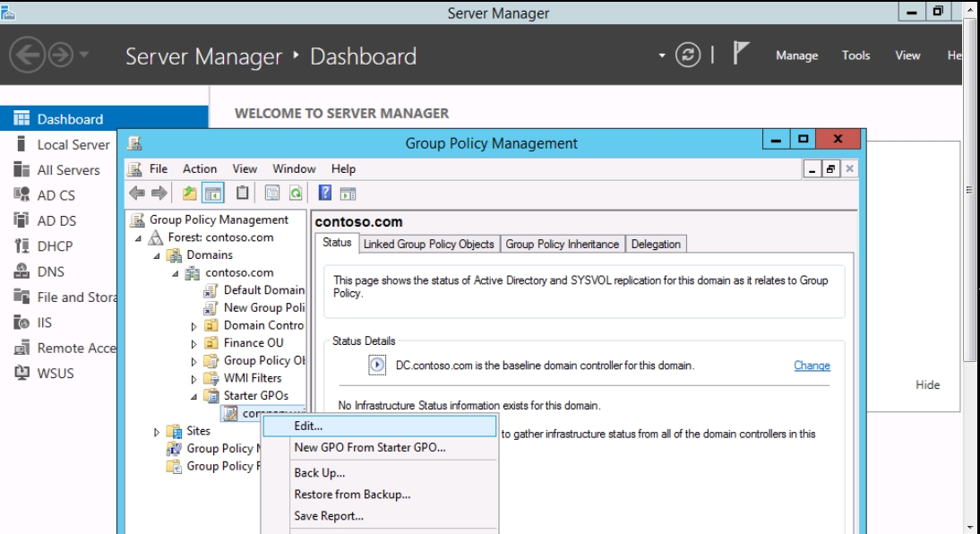This screenshot has height=534, width=980.
Task: Refresh Server Manager with the circular arrows icon
Action: pyautogui.click(x=687, y=55)
